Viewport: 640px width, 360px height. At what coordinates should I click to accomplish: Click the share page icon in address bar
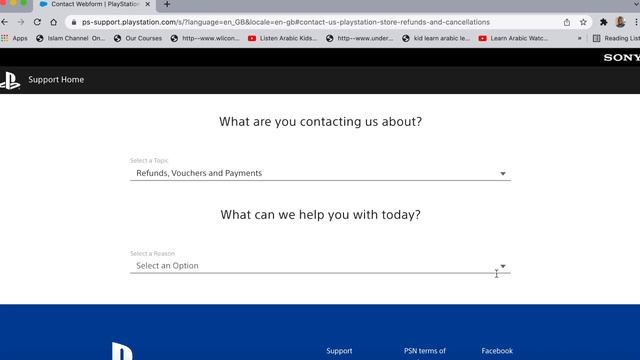click(x=567, y=22)
